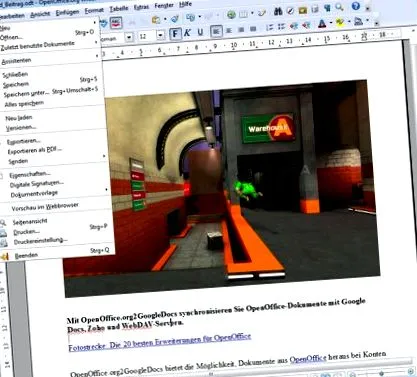Click the decrease indent icon
The width and height of the screenshot is (417, 377).
(294, 26)
